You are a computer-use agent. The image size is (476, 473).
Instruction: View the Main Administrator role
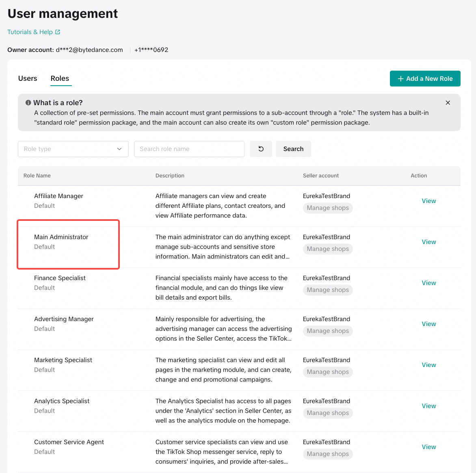[428, 242]
